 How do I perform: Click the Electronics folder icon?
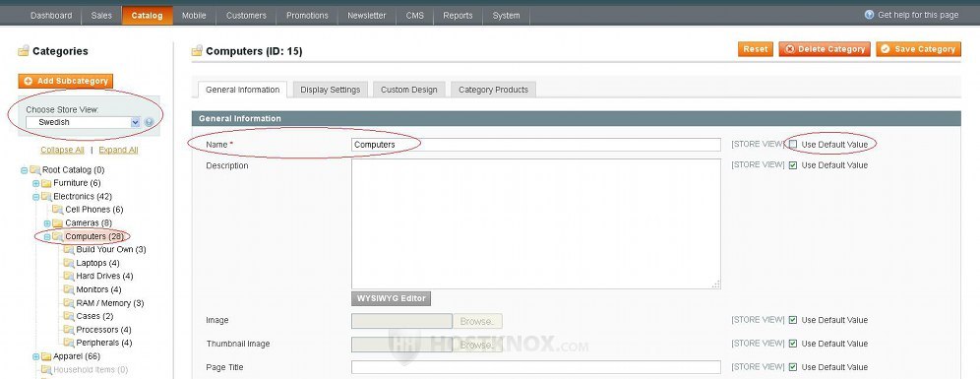[x=46, y=196]
